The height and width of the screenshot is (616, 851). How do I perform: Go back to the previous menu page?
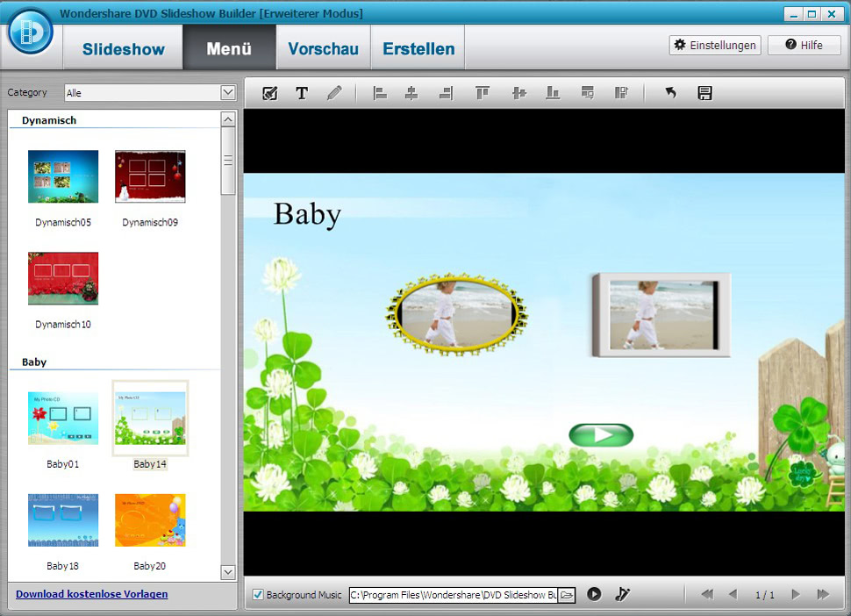point(733,594)
